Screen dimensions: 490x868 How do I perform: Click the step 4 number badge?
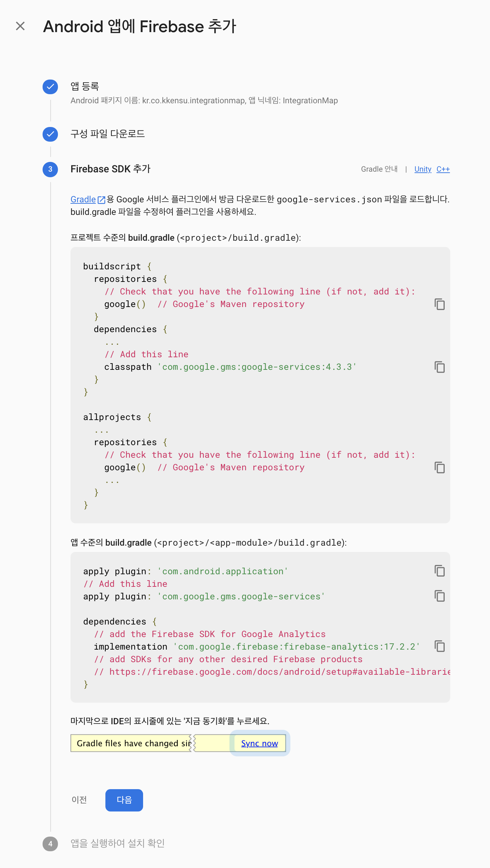[x=50, y=844]
